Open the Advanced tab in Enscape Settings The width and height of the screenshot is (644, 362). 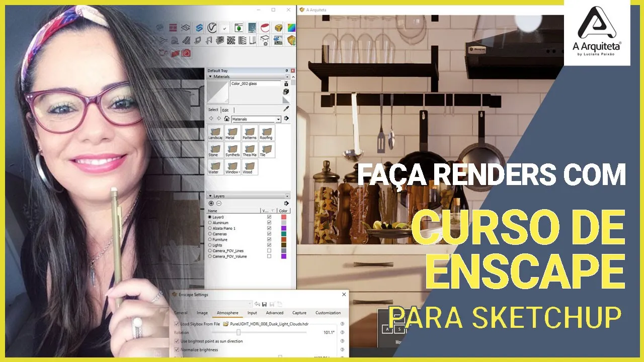coord(275,313)
